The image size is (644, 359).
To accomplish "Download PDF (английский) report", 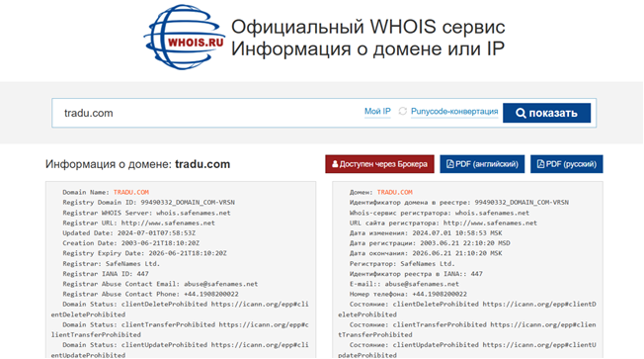I will 482,164.
